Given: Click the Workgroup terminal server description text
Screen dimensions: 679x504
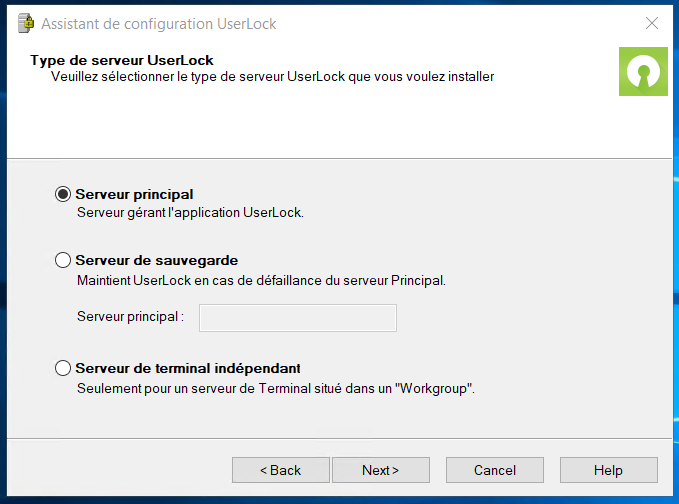Looking at the screenshot, I should tap(275, 388).
